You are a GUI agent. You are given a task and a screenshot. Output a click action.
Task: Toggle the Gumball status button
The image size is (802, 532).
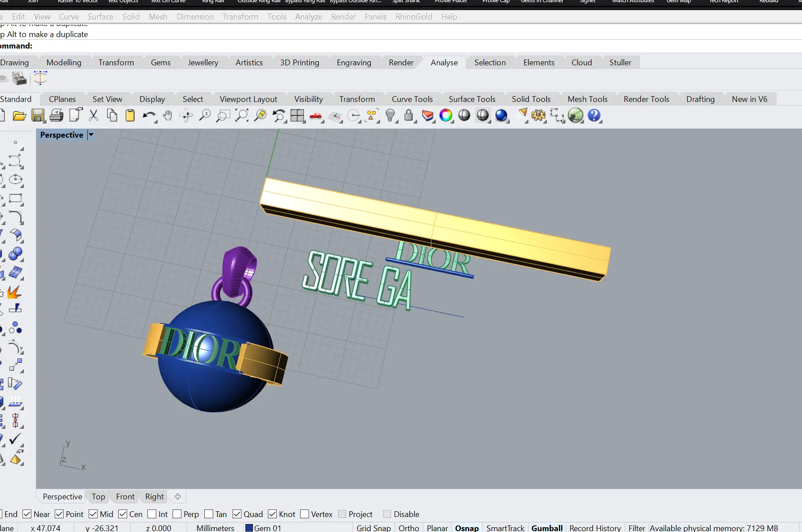point(547,528)
